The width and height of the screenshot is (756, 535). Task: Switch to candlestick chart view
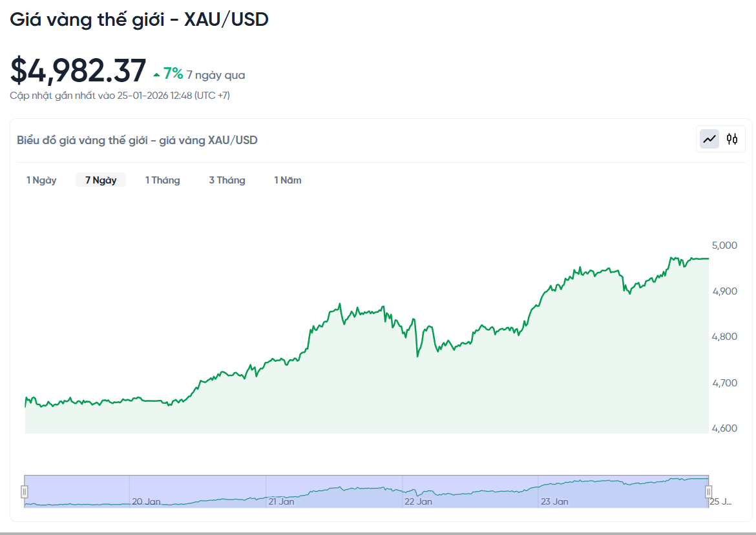click(x=732, y=138)
